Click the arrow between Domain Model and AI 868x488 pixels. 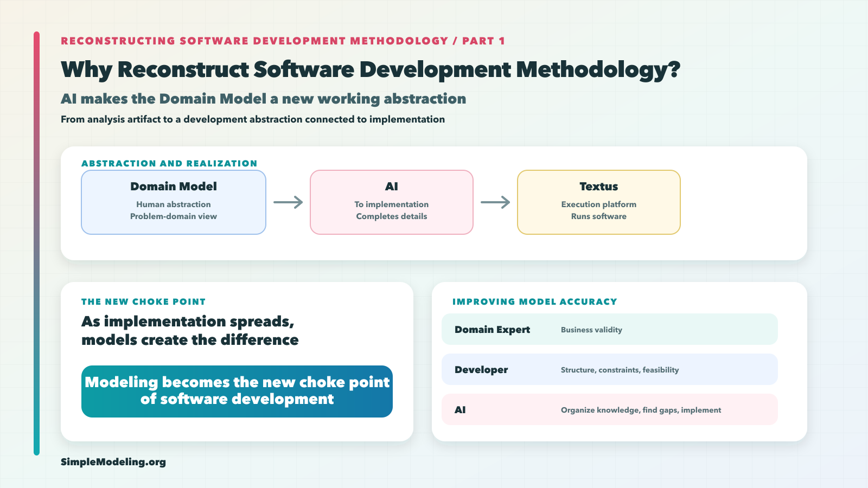coord(288,202)
